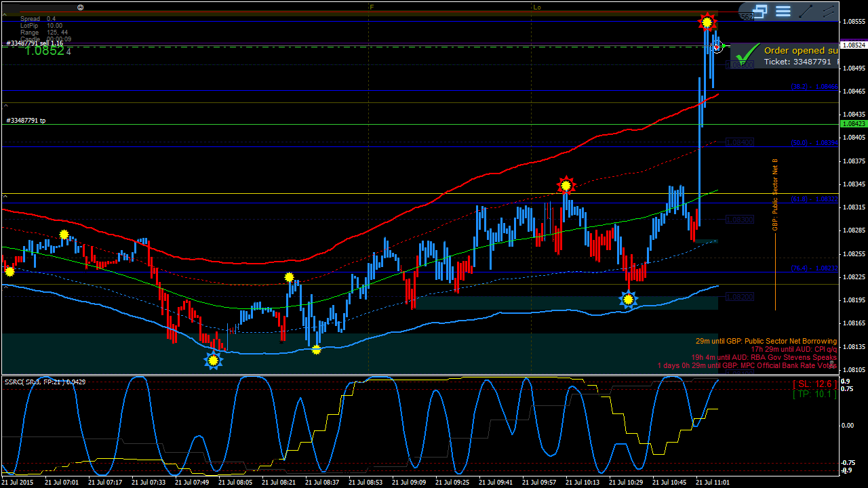Click the 0.00 level on oscillator scale
The width and height of the screenshot is (868, 488).
pyautogui.click(x=848, y=426)
